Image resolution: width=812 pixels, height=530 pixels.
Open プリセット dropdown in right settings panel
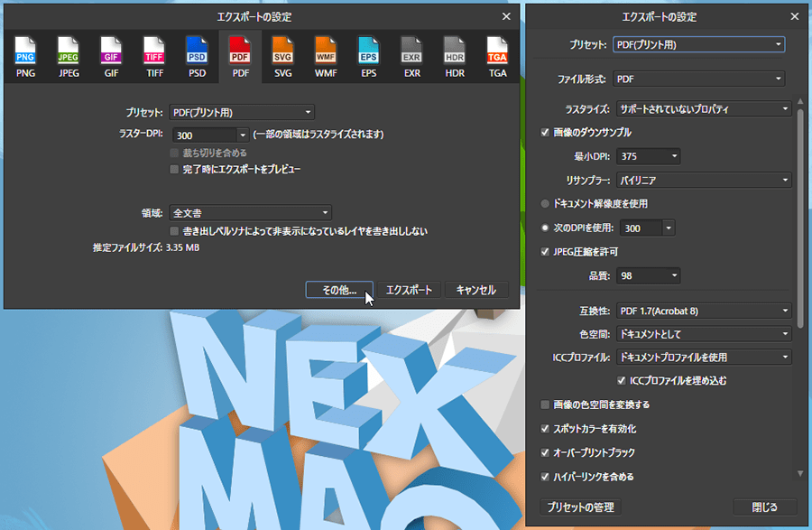click(698, 44)
